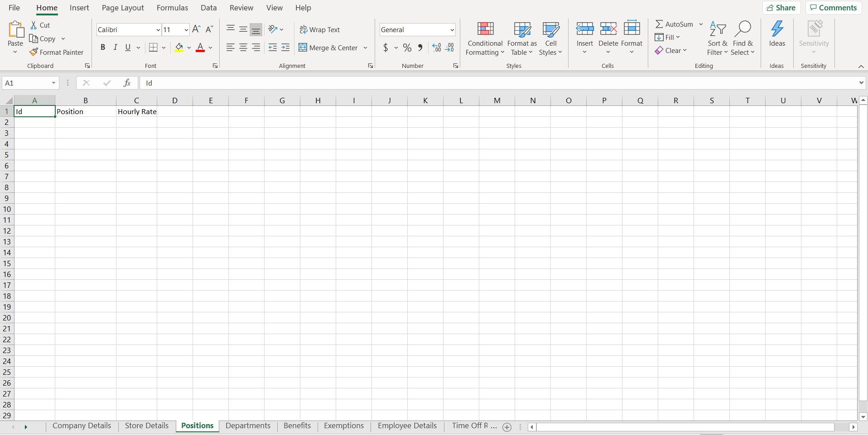Click the Percent Style icon
Viewport: 868px width, 435px height.
tap(407, 48)
